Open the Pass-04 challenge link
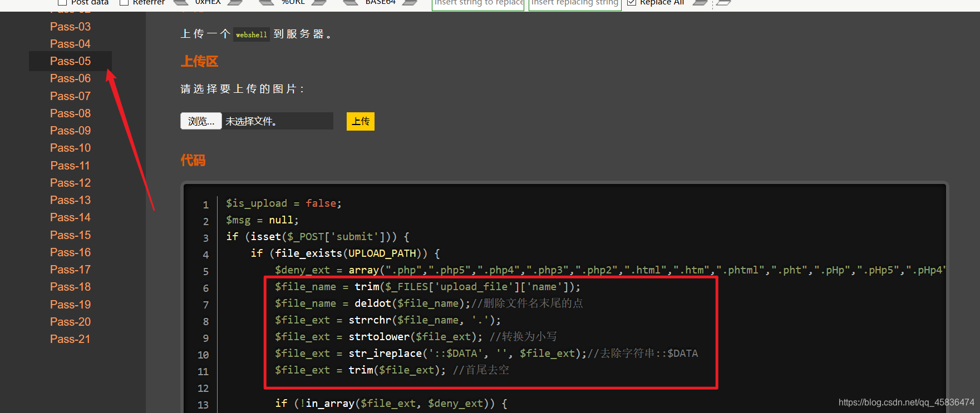This screenshot has height=413, width=980. [70, 44]
